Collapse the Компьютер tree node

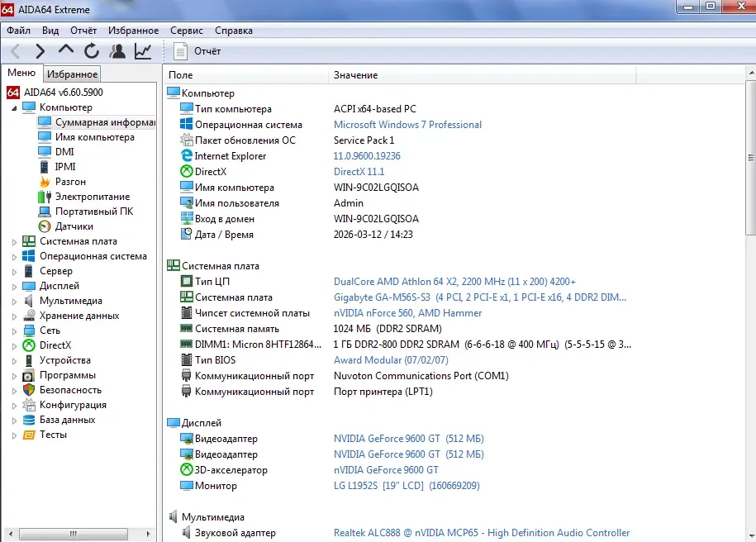pyautogui.click(x=14, y=107)
